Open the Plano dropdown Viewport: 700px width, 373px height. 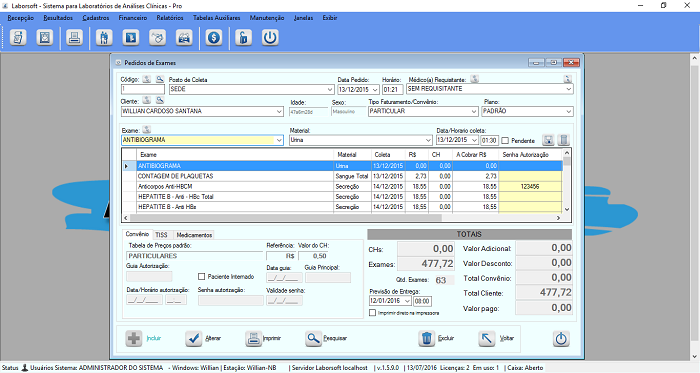pyautogui.click(x=569, y=111)
